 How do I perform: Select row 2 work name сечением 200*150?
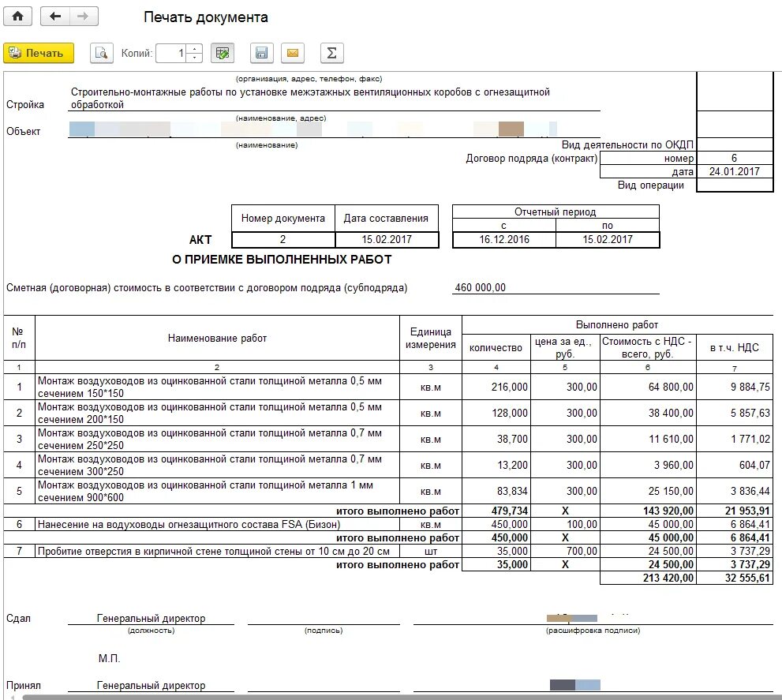[x=217, y=413]
